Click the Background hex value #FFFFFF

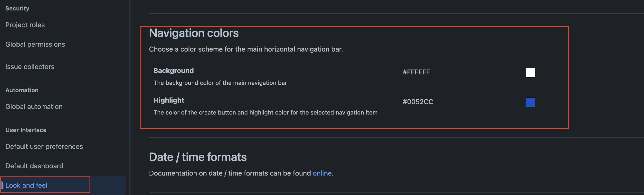tap(416, 72)
